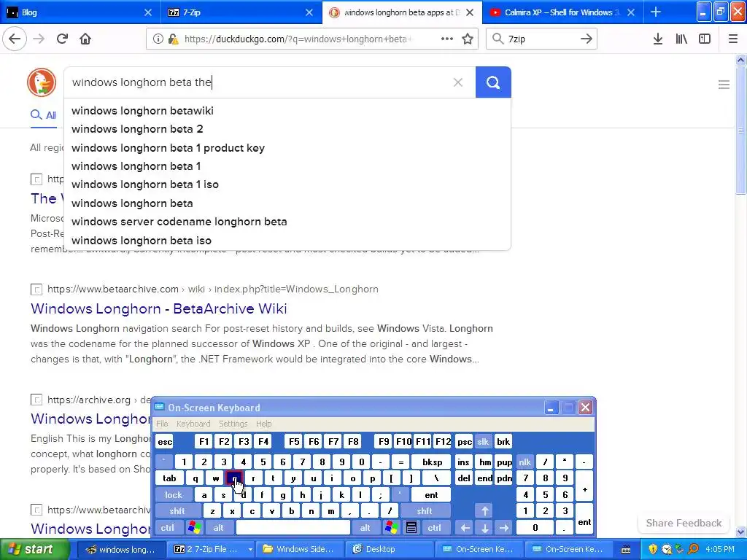Toggle the left shft key
The image size is (747, 560).
(177, 511)
